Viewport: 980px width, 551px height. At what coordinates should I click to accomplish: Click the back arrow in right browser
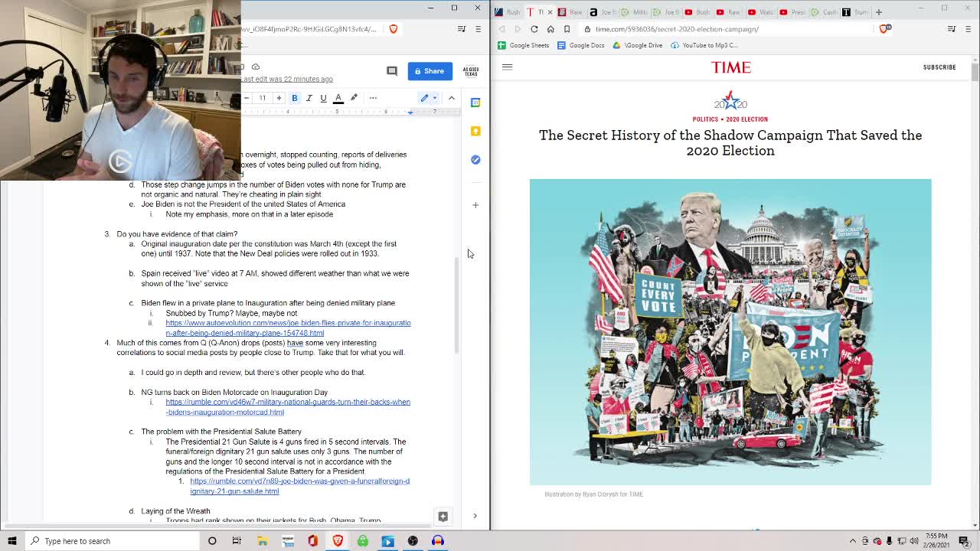pyautogui.click(x=502, y=29)
